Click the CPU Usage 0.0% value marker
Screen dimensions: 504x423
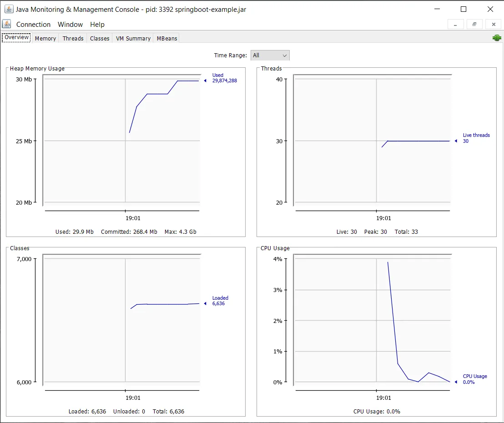pyautogui.click(x=472, y=379)
